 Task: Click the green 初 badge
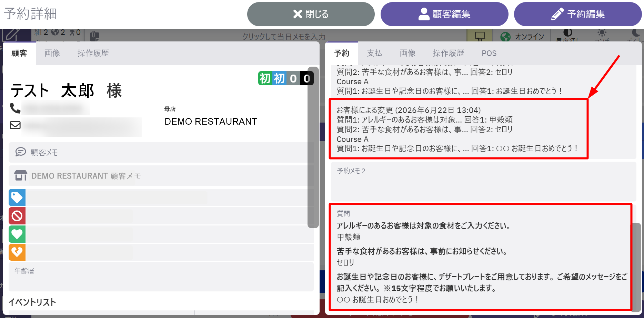pos(265,78)
